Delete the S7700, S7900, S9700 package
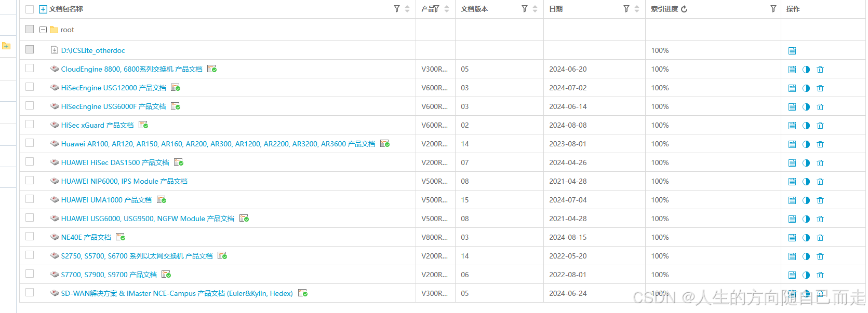 click(820, 275)
